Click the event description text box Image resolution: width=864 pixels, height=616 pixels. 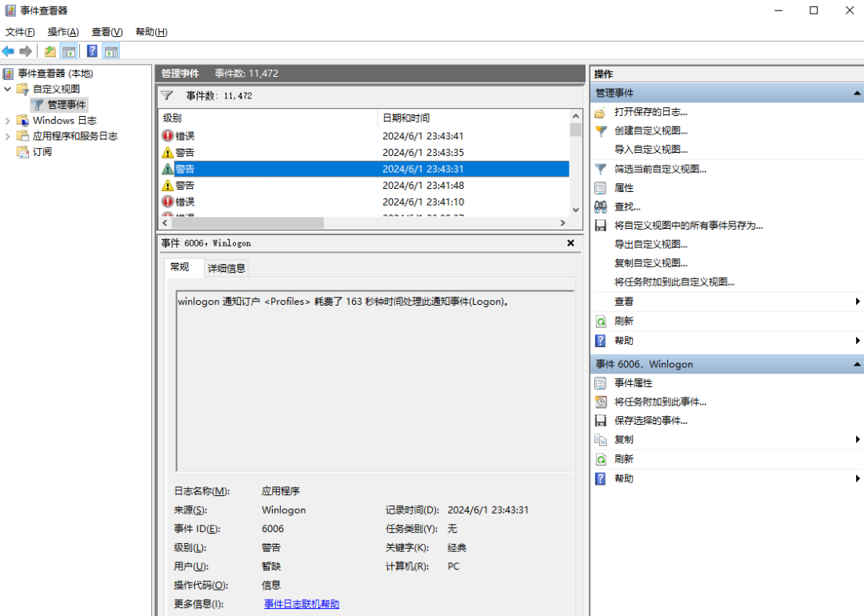[x=374, y=381]
